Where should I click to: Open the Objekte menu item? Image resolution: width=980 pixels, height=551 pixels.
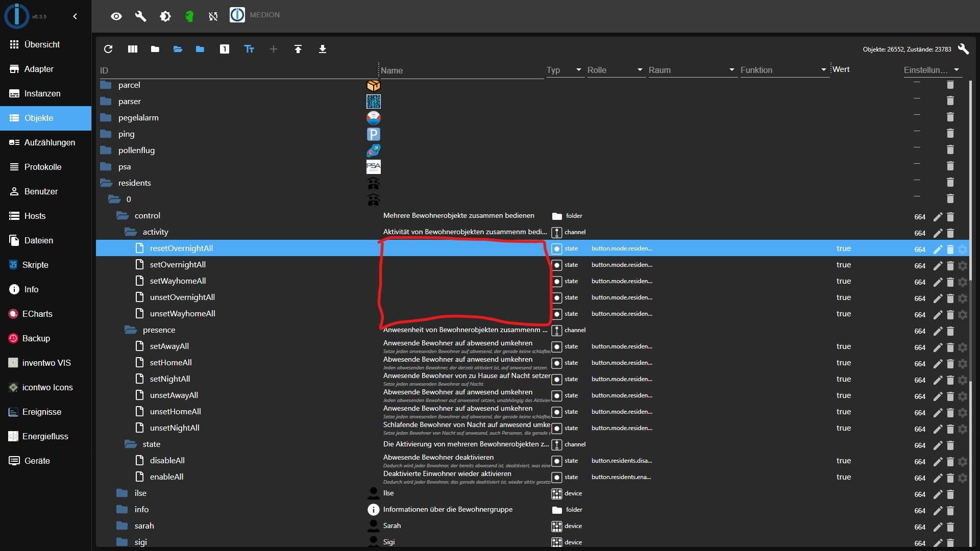(x=38, y=118)
